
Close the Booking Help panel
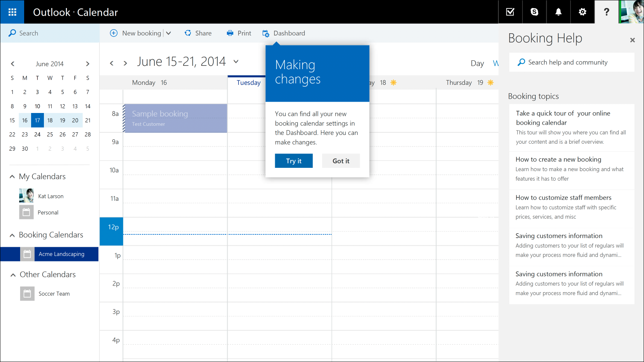coord(632,40)
